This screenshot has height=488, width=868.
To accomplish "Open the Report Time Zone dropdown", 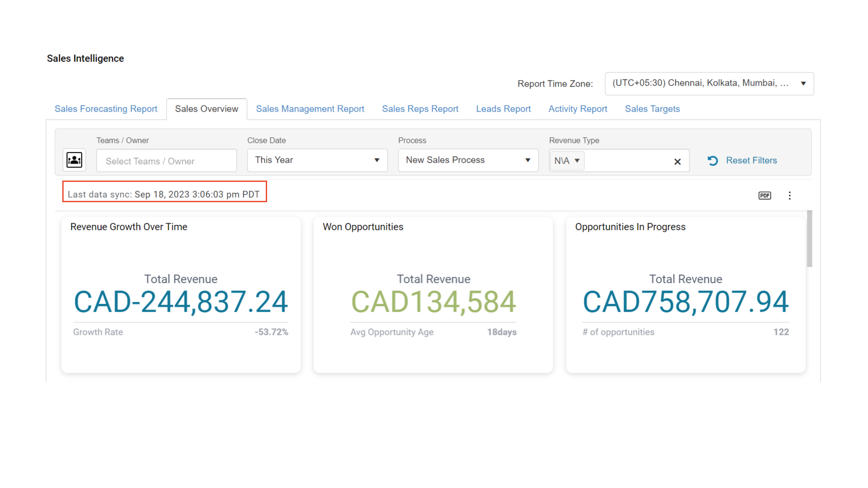I will 709,84.
